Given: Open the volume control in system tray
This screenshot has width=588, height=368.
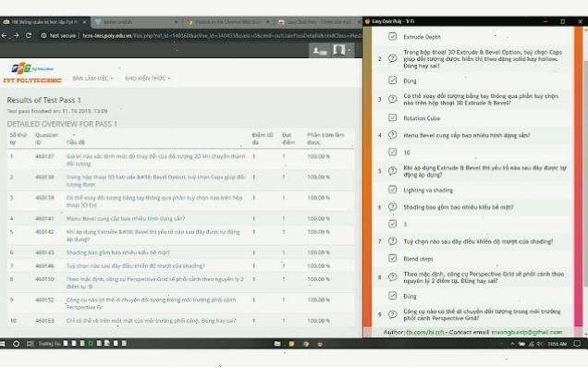Looking at the screenshot, I should click(540, 344).
